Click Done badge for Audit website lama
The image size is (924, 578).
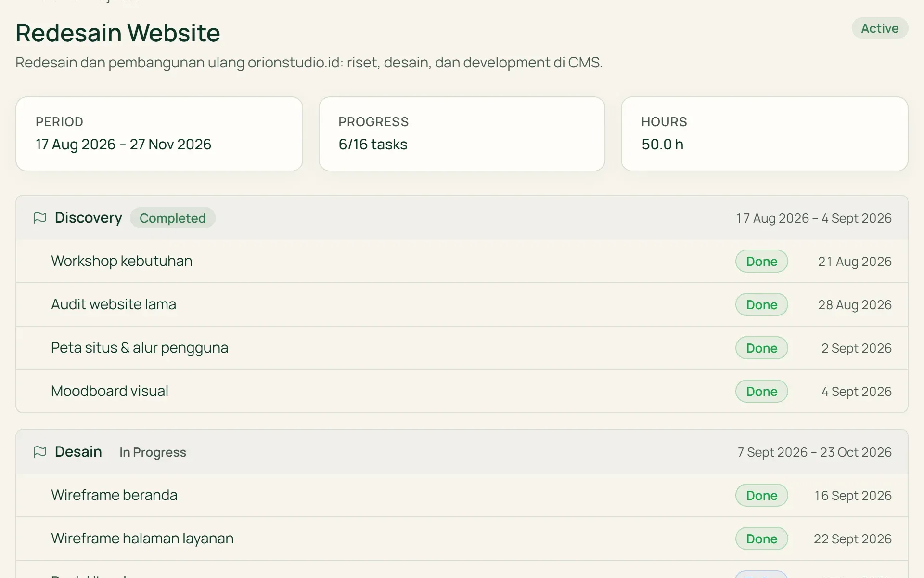(x=761, y=304)
